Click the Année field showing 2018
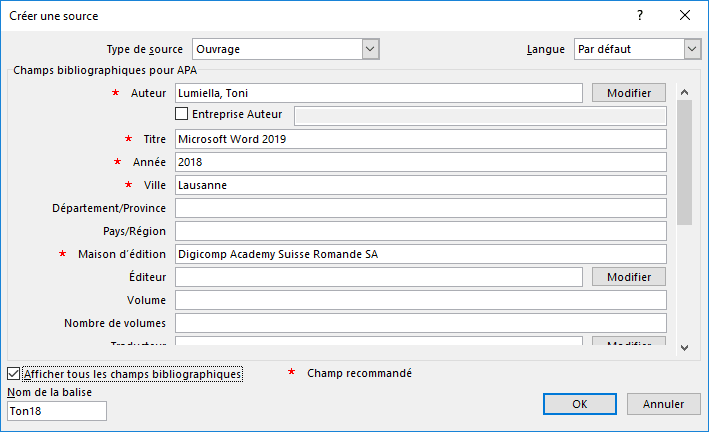 pos(421,162)
